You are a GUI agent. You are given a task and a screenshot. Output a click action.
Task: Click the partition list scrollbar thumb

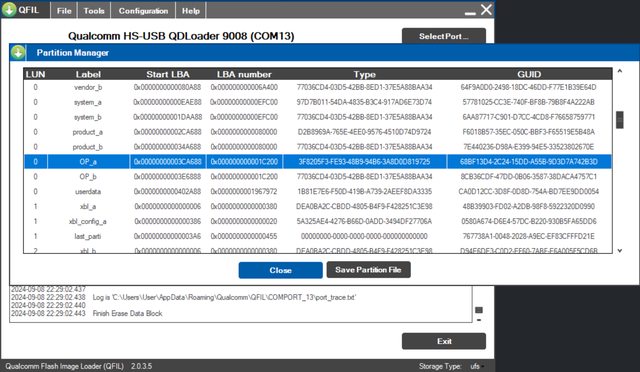click(x=620, y=120)
